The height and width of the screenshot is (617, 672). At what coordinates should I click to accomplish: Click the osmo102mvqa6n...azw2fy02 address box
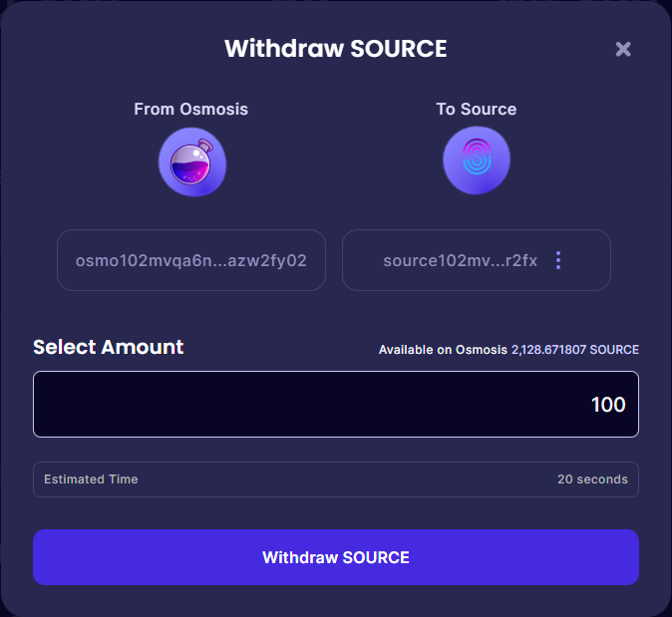tap(191, 261)
